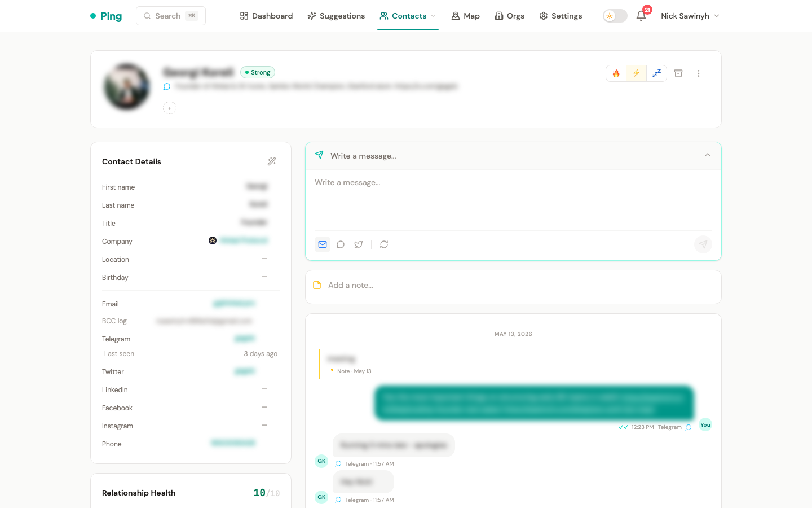This screenshot has height=508, width=812.
Task: Open the Nick Sawinyh user menu
Action: (690, 16)
